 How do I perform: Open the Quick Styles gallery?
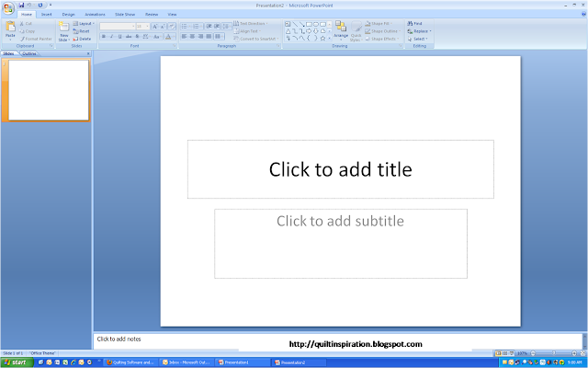pos(356,31)
